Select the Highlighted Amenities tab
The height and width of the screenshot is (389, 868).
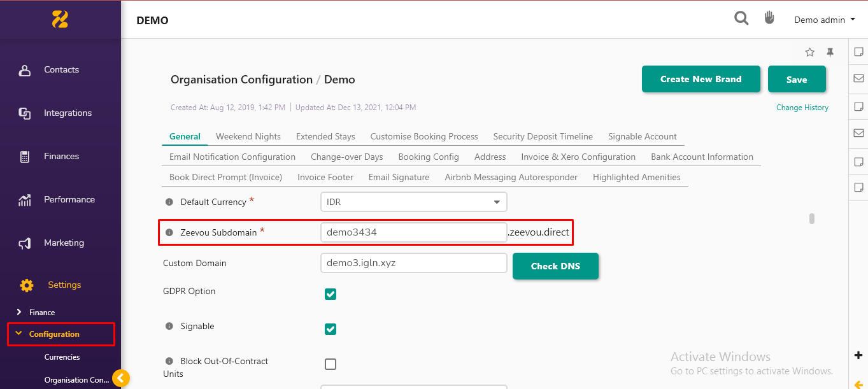coord(637,177)
